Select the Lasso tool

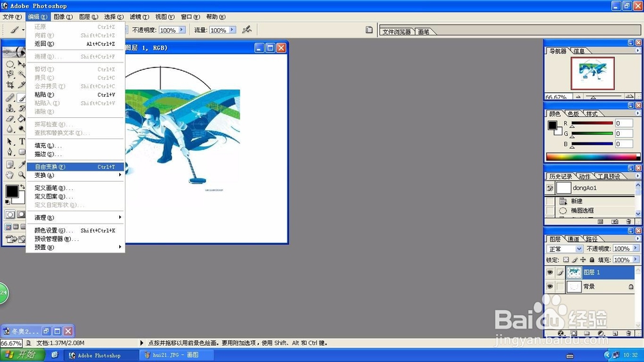coord(10,74)
